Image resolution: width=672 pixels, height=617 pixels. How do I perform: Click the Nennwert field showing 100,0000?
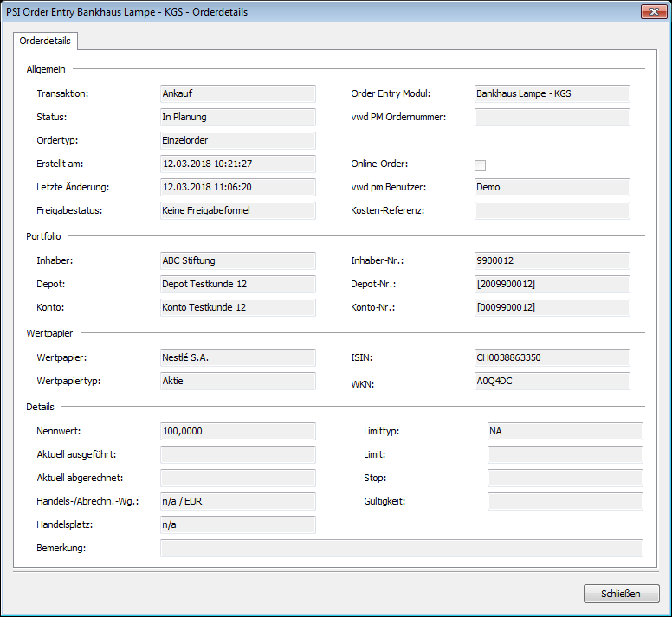[237, 431]
